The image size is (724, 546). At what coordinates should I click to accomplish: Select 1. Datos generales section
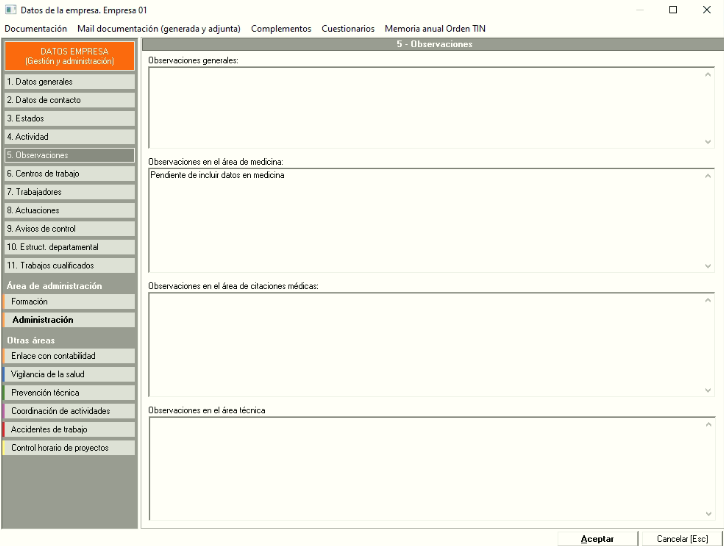click(69, 82)
